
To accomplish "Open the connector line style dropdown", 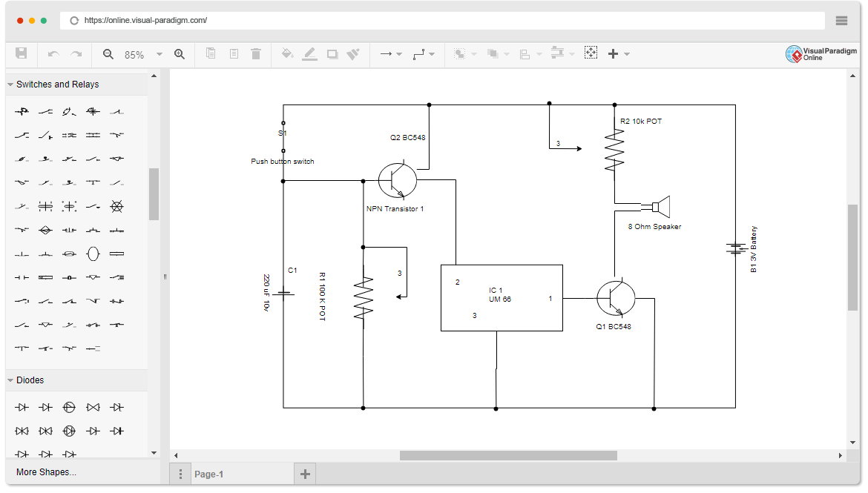I will coord(433,53).
